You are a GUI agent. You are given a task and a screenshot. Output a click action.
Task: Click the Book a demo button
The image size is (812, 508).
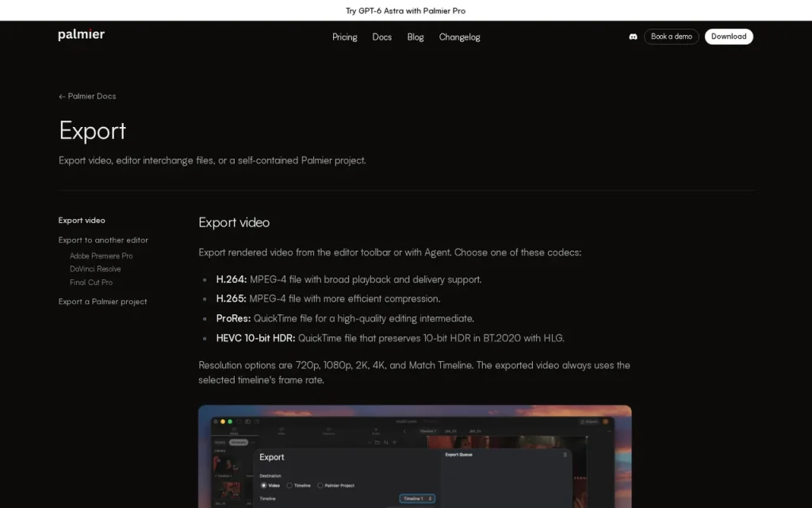click(671, 37)
